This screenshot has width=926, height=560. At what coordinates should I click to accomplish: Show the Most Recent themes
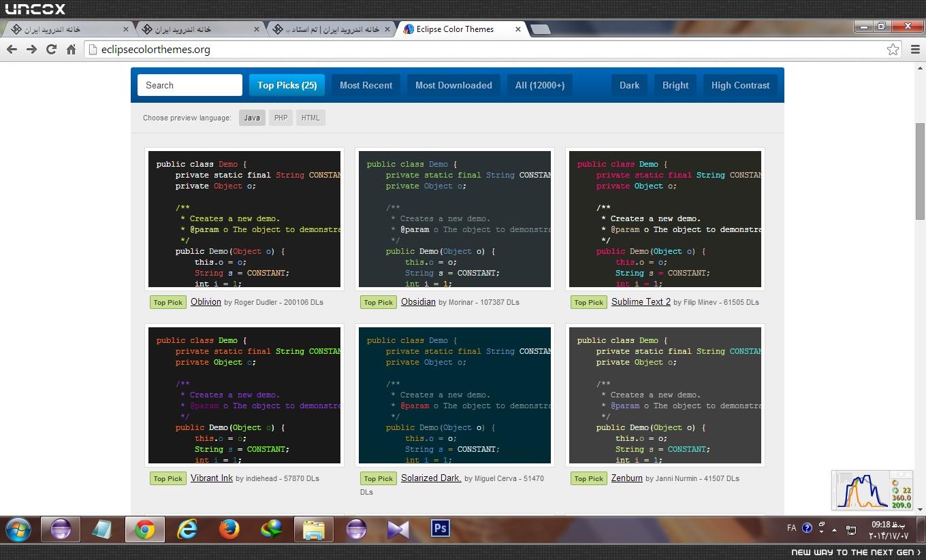(x=366, y=85)
